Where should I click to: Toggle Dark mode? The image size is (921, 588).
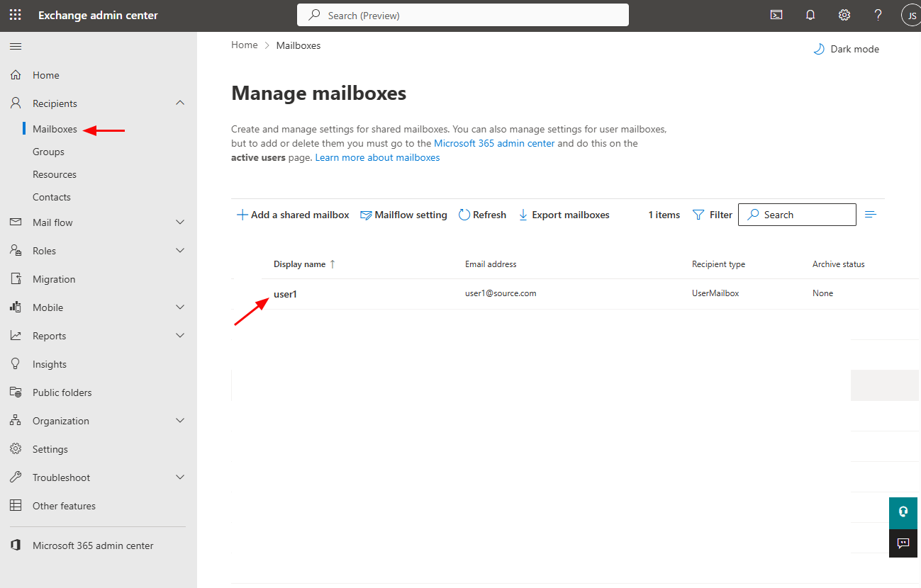[x=846, y=49]
